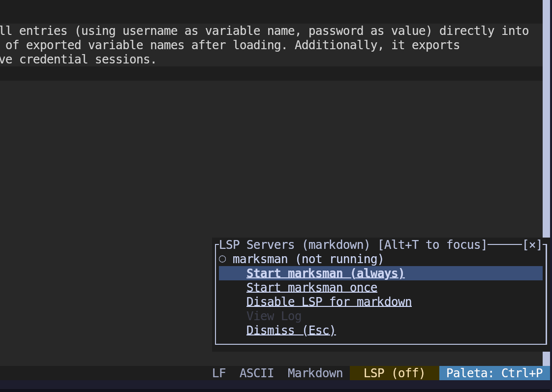The width and height of the screenshot is (552, 392).
Task: Open the Markdown language mode selector
Action: (315, 373)
